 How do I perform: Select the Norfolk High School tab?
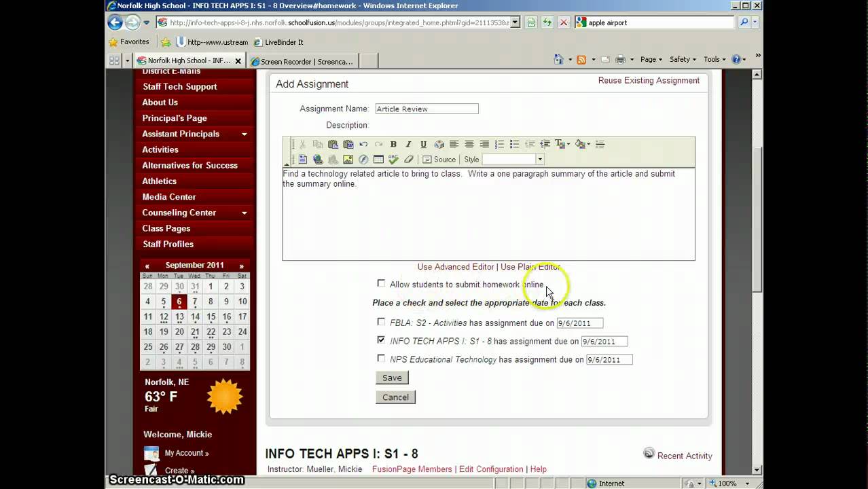(189, 61)
